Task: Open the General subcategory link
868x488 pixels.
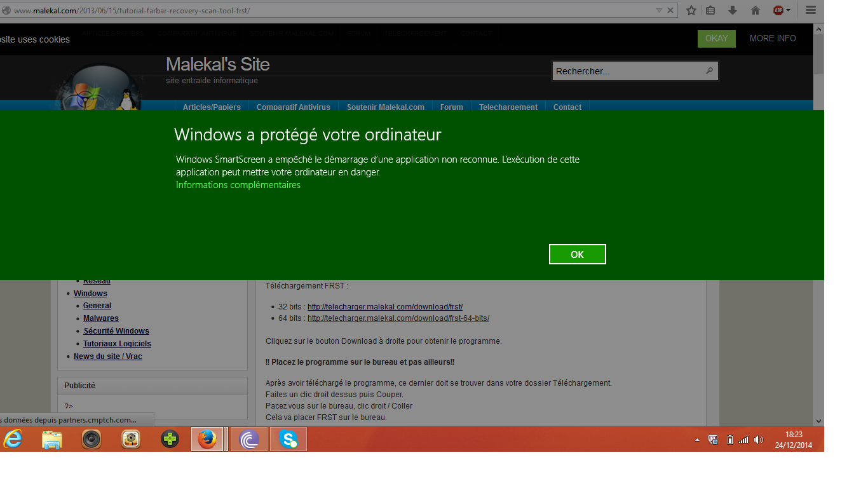Action: tap(97, 306)
